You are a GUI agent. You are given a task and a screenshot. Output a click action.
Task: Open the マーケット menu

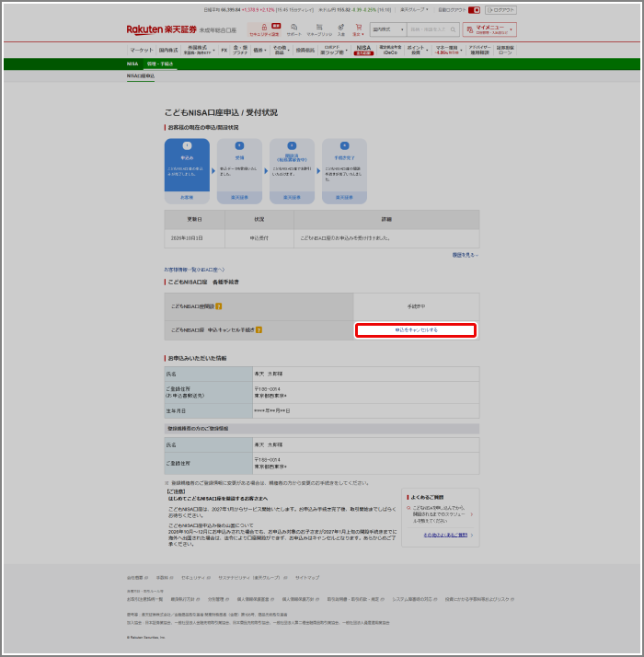[x=141, y=50]
